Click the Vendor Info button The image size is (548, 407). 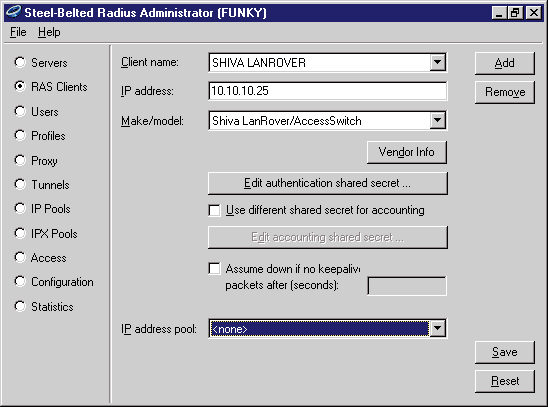(x=407, y=152)
